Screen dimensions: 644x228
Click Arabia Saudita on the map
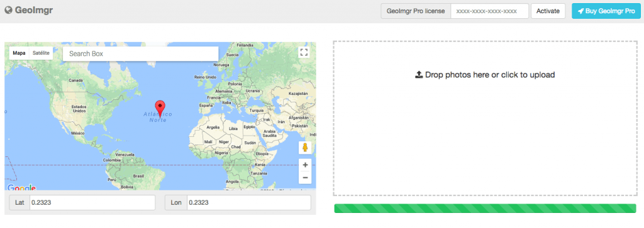(x=270, y=133)
